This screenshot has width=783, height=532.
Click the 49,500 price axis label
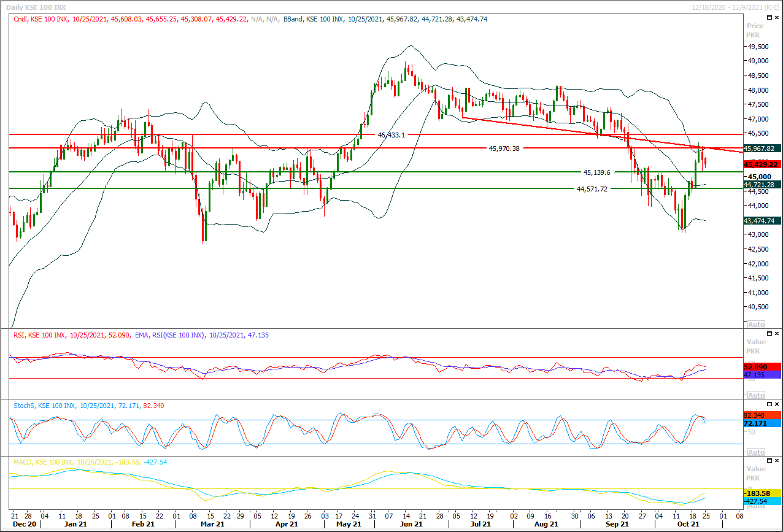coord(758,47)
